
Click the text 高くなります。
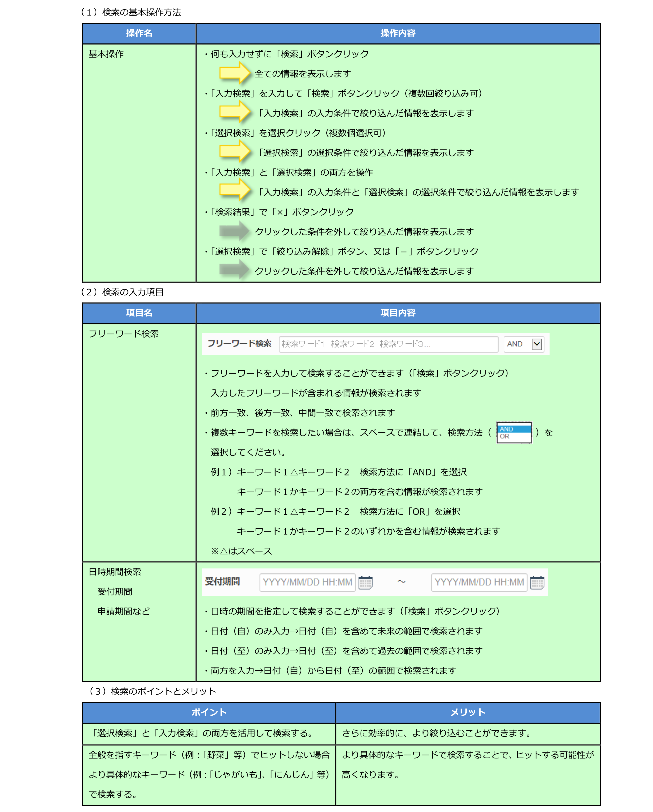click(x=371, y=775)
